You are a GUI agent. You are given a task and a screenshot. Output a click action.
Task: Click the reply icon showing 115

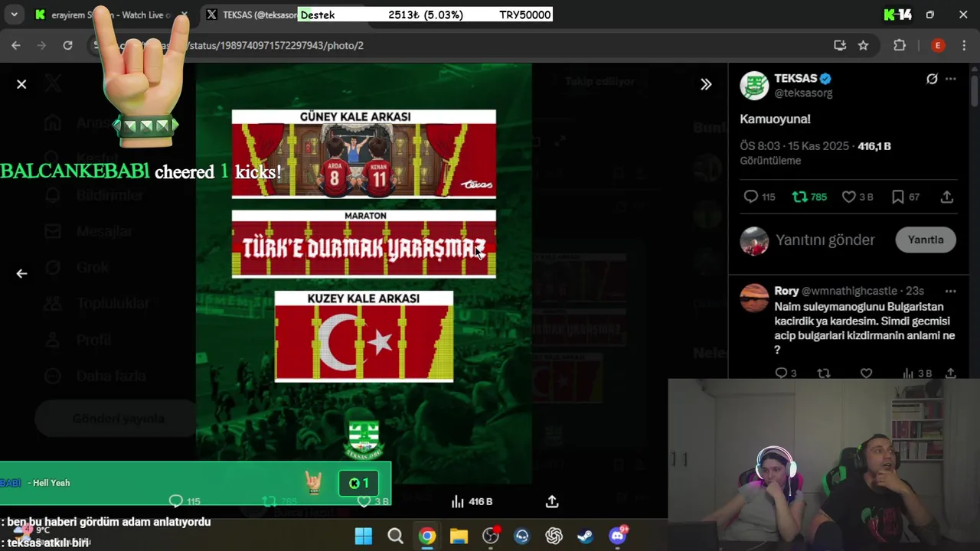pyautogui.click(x=751, y=197)
